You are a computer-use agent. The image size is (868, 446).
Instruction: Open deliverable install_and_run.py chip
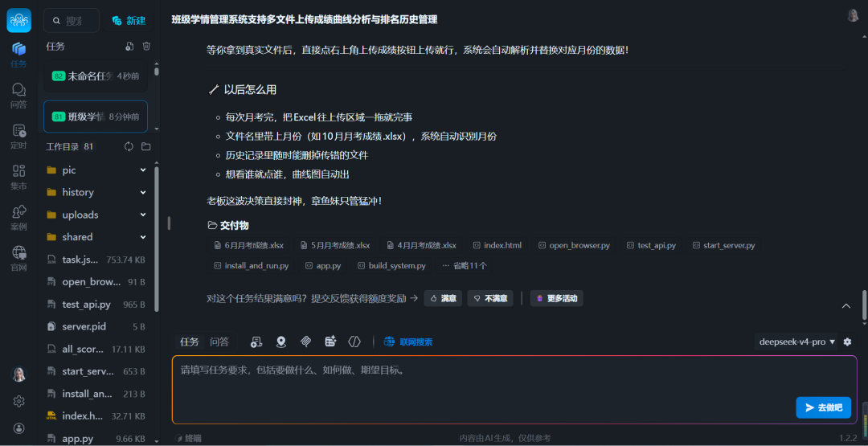(x=252, y=266)
